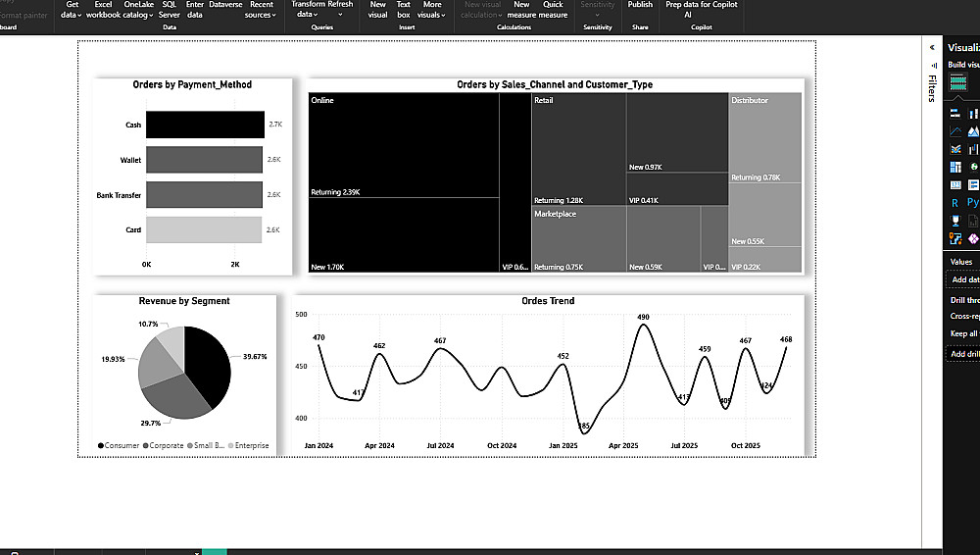Open the OneLake catalog dropdown
Viewport: 980px width, 555px height.
point(138,10)
